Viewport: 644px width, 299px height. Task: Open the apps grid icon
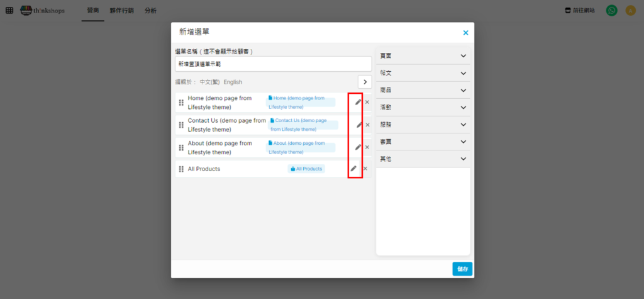[x=9, y=11]
